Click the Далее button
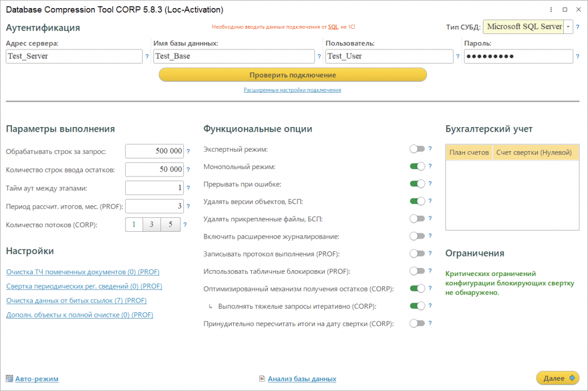 coord(558,378)
